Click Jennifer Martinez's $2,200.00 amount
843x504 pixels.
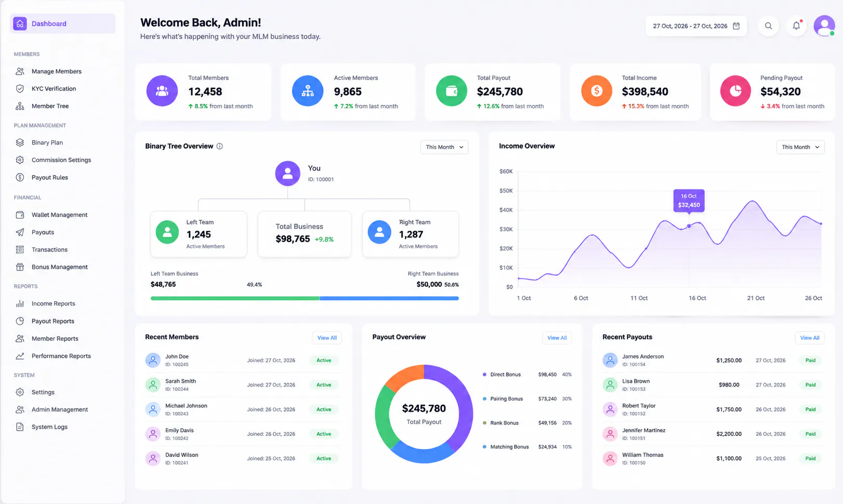(729, 434)
